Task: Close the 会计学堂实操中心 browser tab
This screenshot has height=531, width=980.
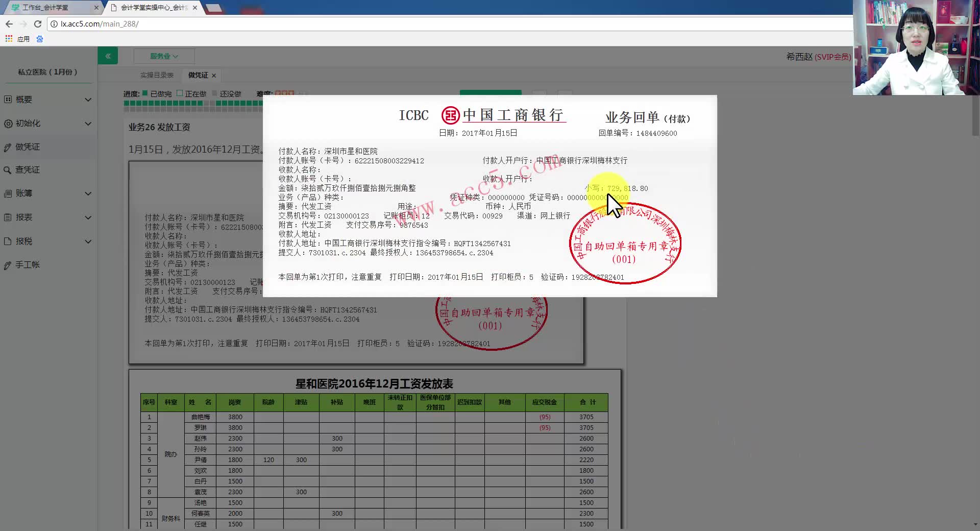Action: tap(195, 8)
